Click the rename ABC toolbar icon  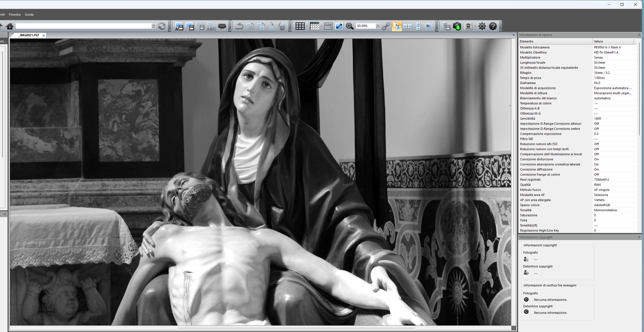pyautogui.click(x=211, y=26)
